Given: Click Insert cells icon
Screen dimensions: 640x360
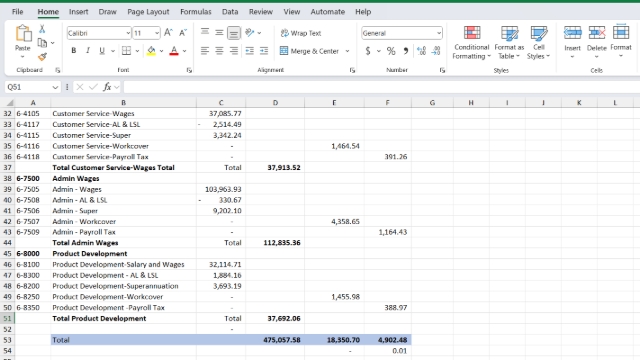Looking at the screenshot, I should click(x=572, y=33).
